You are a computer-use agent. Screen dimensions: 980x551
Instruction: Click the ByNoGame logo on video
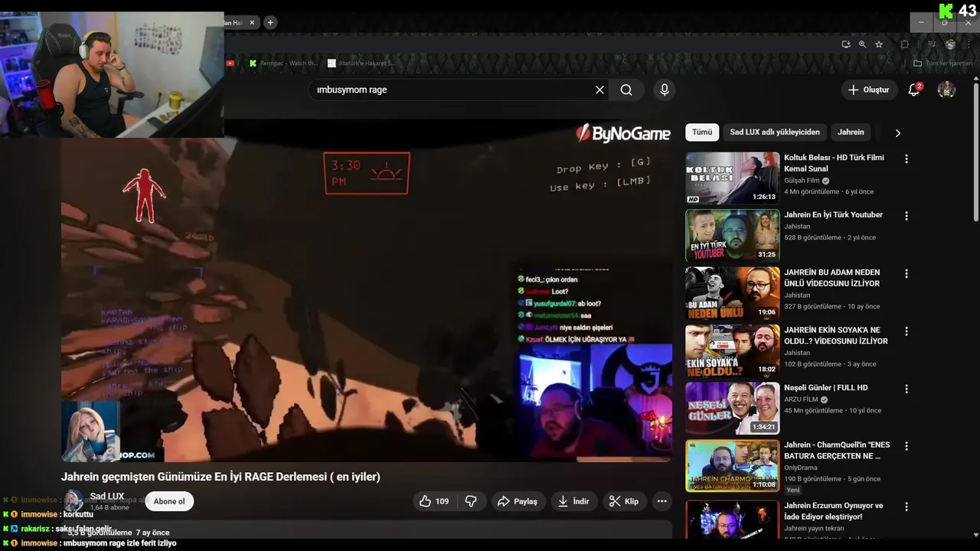tap(623, 134)
